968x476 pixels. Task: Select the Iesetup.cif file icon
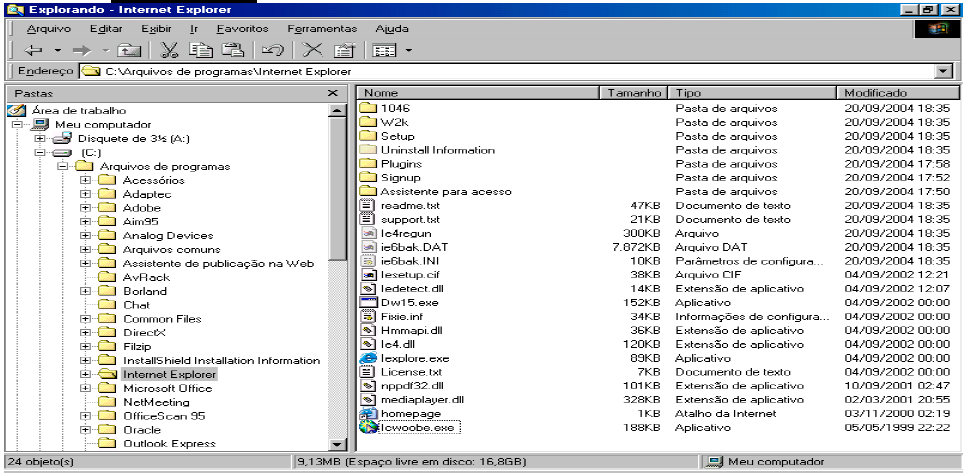click(368, 275)
